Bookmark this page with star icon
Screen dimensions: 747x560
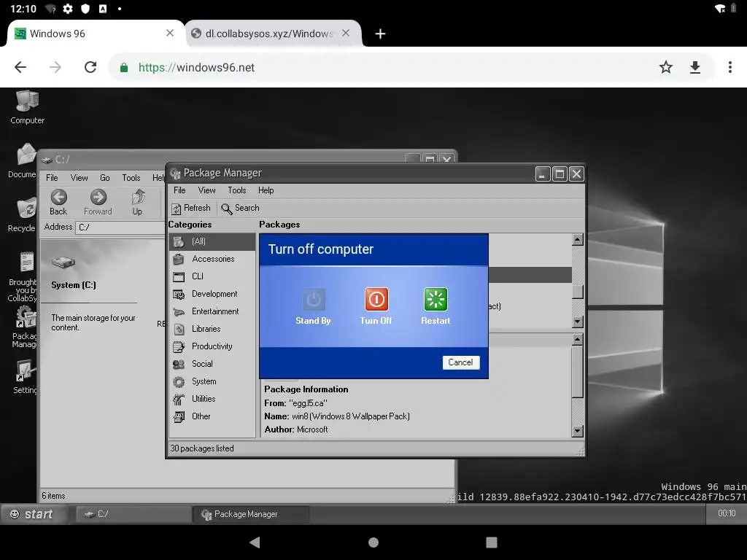[x=665, y=67]
